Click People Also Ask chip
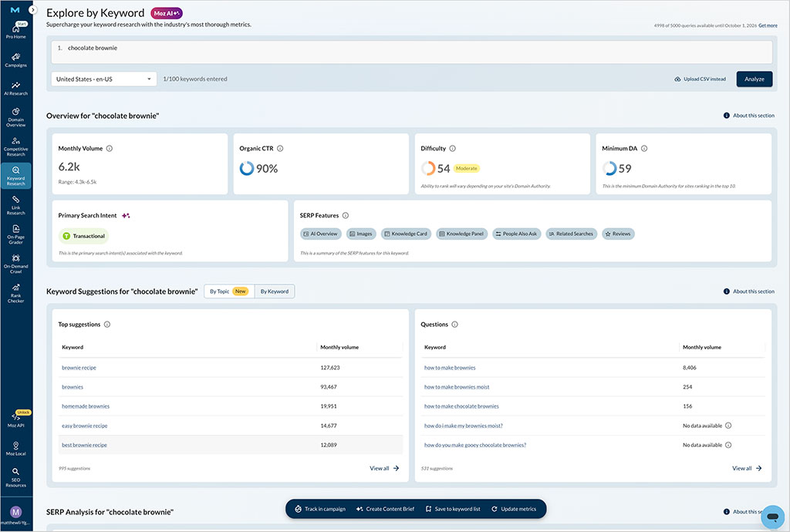 (516, 234)
